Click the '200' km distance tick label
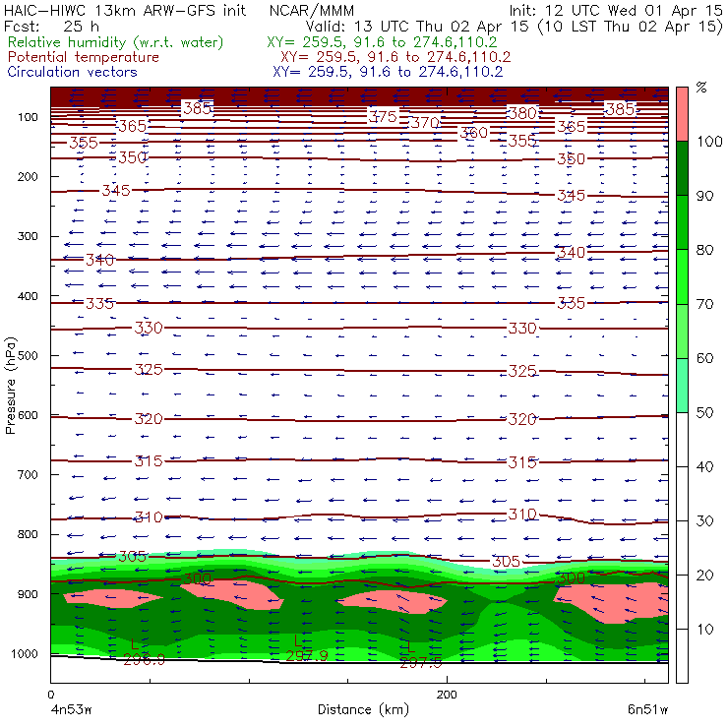The image size is (728, 728). [447, 695]
